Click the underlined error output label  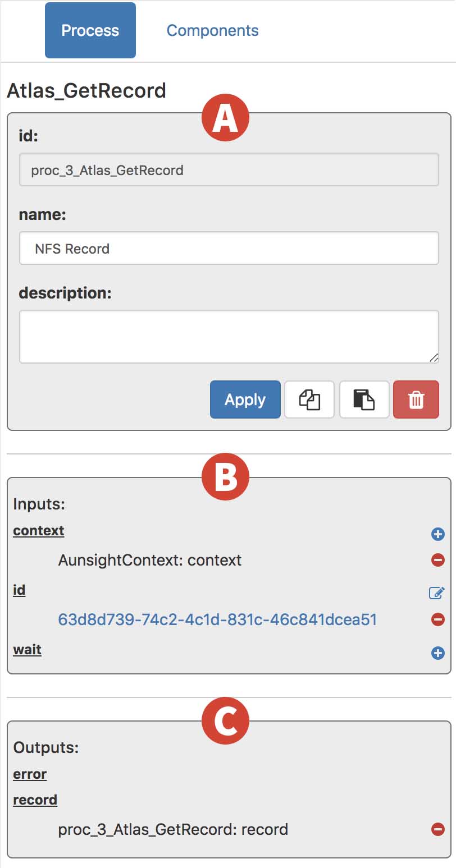point(30,774)
